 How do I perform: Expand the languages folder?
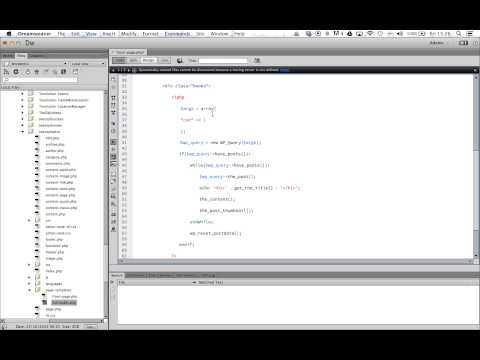pyautogui.click(x=29, y=284)
